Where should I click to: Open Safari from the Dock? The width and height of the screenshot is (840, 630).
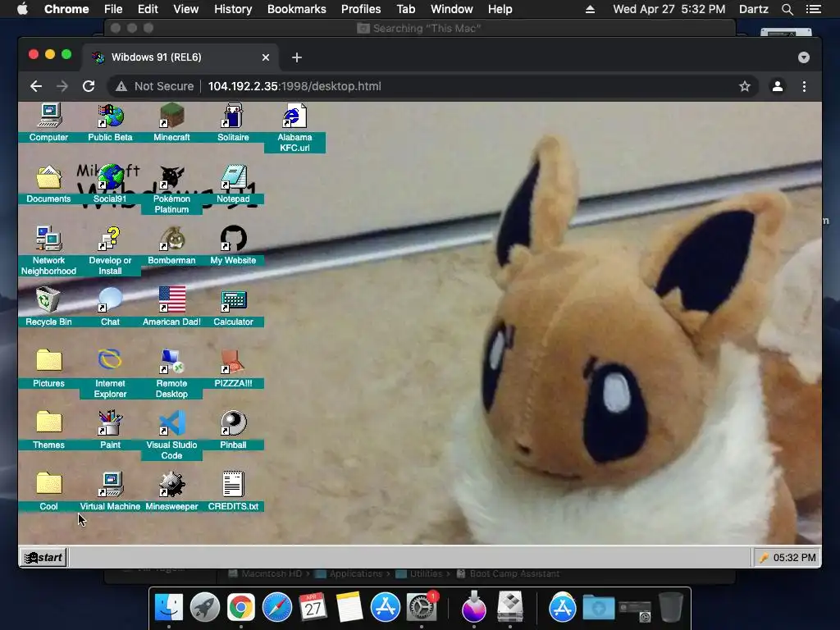click(277, 608)
